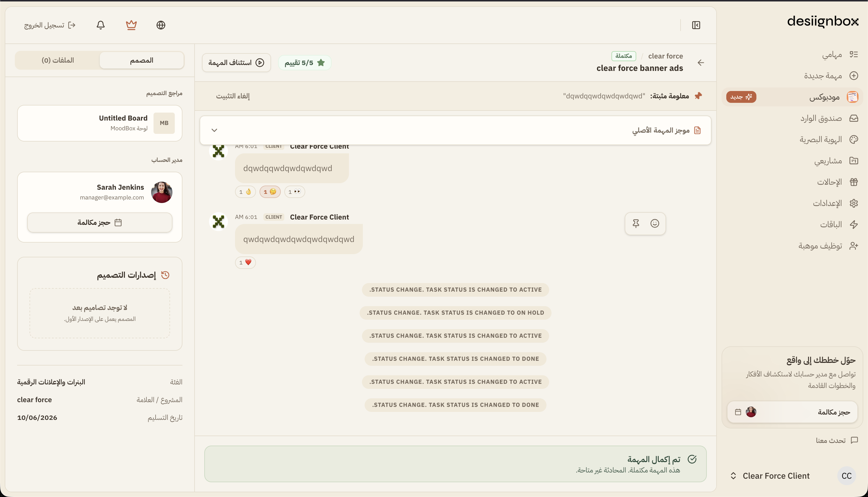Expand the موجز المهمة الأصلي brief chevron
The height and width of the screenshot is (497, 868).
(214, 130)
